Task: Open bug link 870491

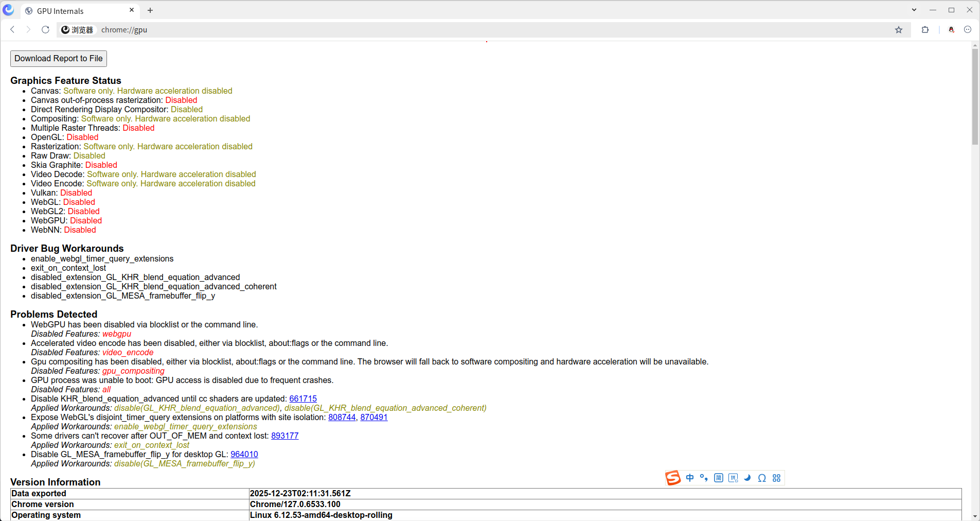Action: pyautogui.click(x=374, y=418)
